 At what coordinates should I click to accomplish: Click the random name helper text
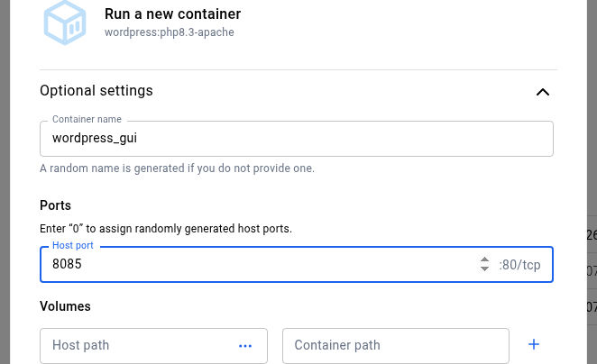(177, 168)
